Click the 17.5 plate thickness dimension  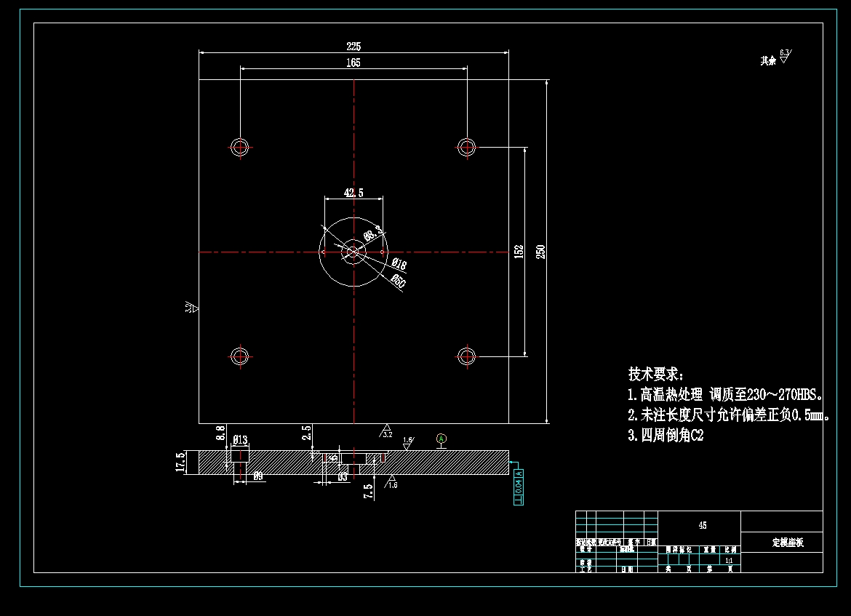click(x=180, y=461)
